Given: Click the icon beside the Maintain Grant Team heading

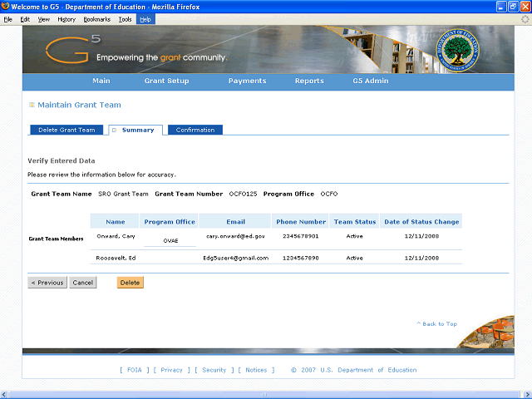Looking at the screenshot, I should (x=32, y=105).
